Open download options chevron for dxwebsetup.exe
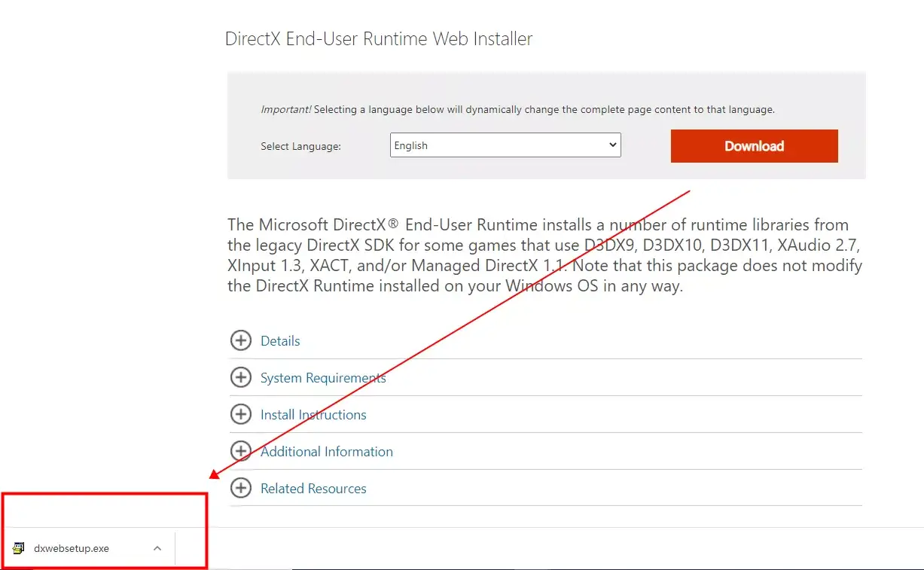This screenshot has width=924, height=570. click(157, 548)
